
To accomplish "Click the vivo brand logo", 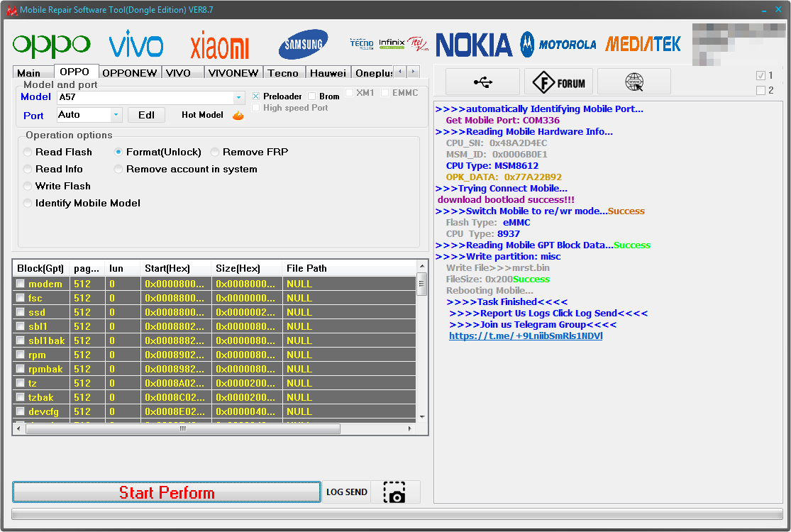I will [135, 44].
